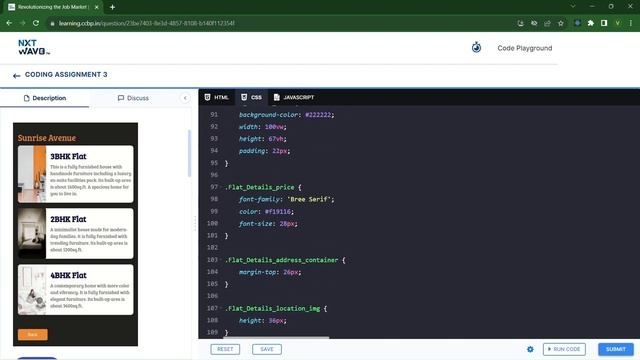640x360 pixels.
Task: Fold the .Flat_Details_address_container rule at line 103
Action: click(222, 260)
